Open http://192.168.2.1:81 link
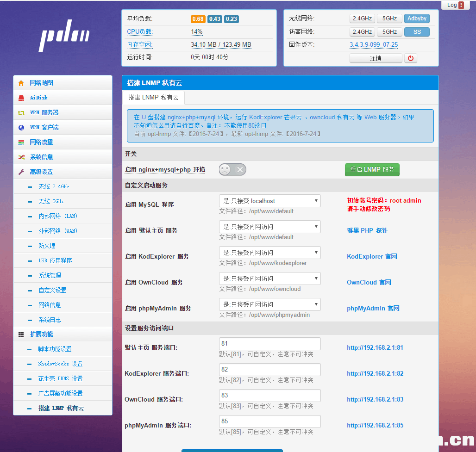The width and height of the screenshot is (476, 452). pos(375,347)
